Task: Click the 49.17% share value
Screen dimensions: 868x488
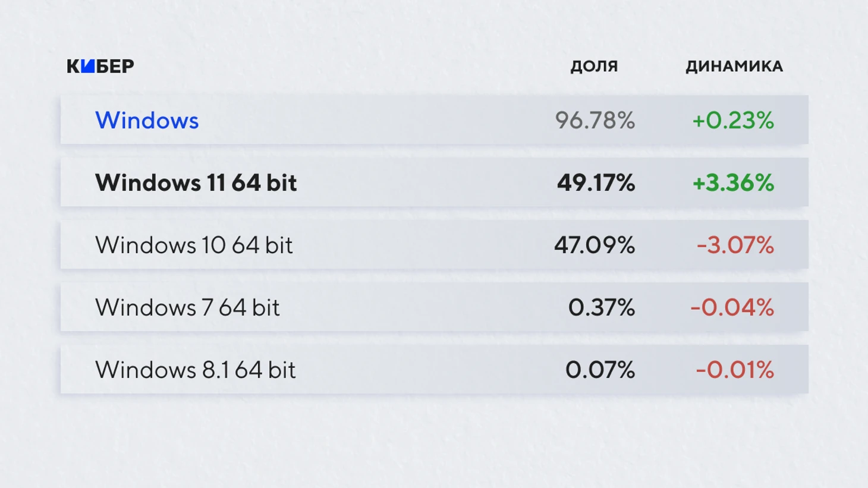Action: click(596, 183)
